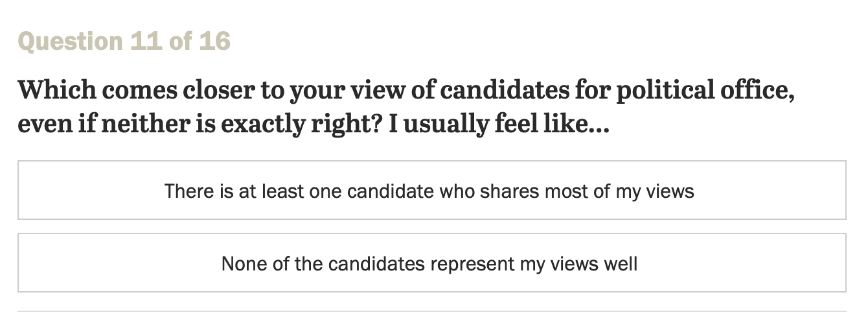Click the number 16 in the question counter
Image resolution: width=868 pixels, height=323 pixels.
214,42
